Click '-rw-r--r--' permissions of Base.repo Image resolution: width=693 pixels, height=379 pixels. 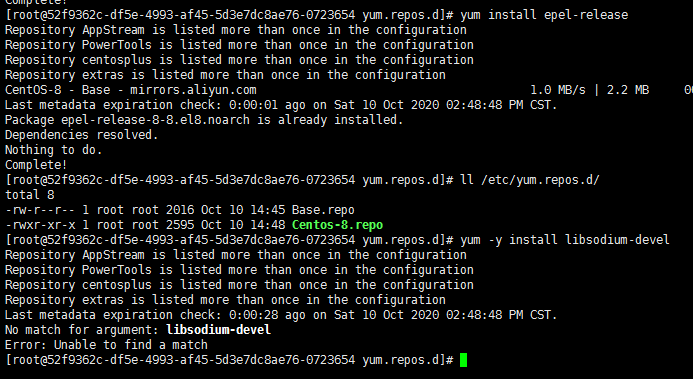click(40, 210)
